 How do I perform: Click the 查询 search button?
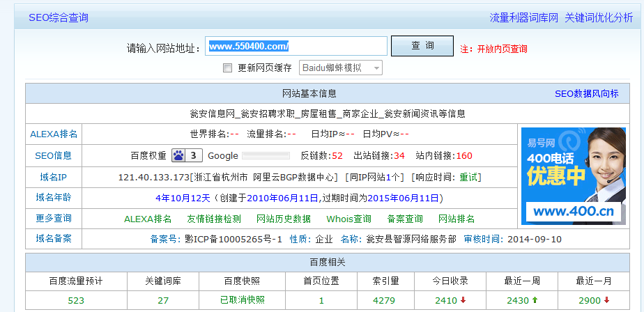[x=422, y=46]
